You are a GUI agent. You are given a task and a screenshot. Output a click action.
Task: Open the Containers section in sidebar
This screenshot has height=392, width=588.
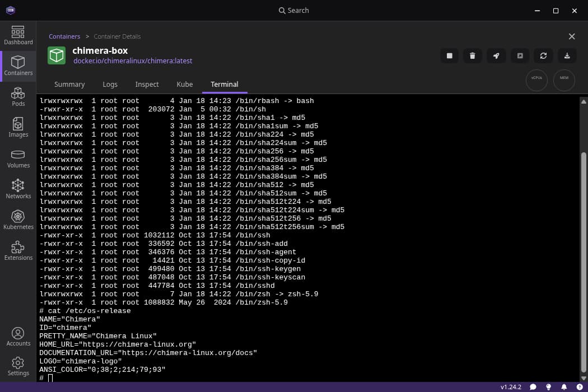click(18, 67)
